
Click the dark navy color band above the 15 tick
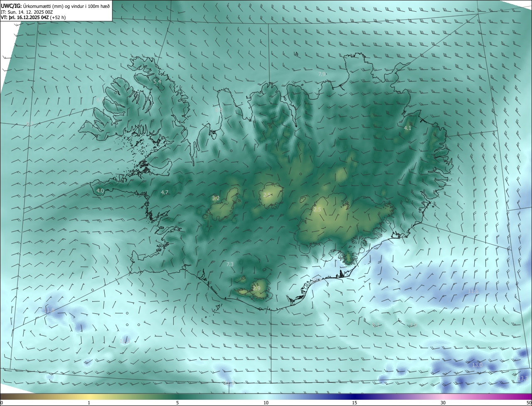pos(355,396)
